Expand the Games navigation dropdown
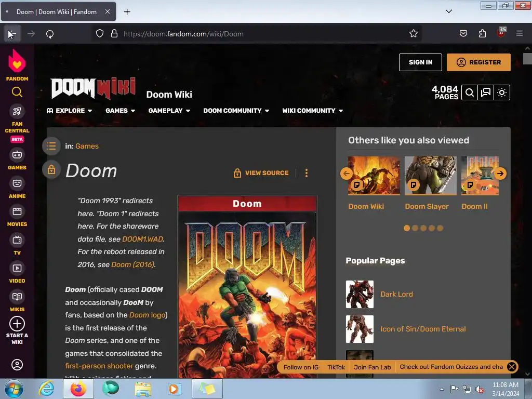 tap(121, 111)
